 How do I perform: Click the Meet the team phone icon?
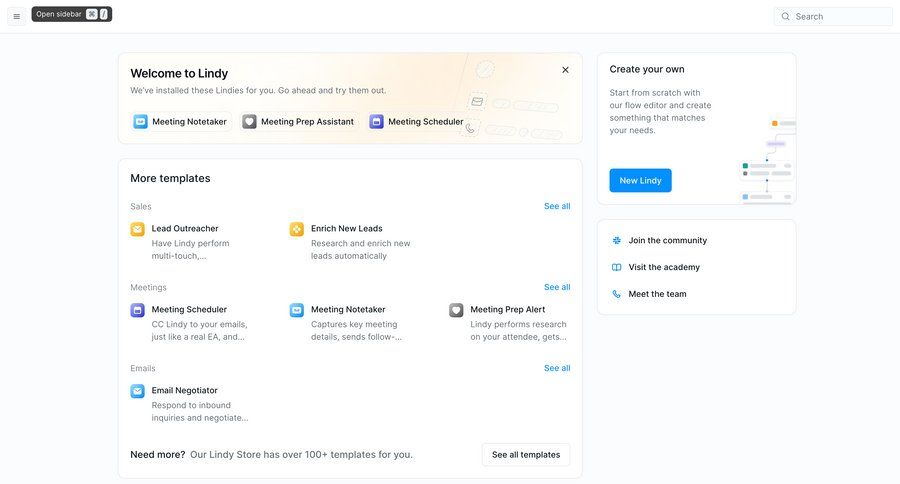616,294
